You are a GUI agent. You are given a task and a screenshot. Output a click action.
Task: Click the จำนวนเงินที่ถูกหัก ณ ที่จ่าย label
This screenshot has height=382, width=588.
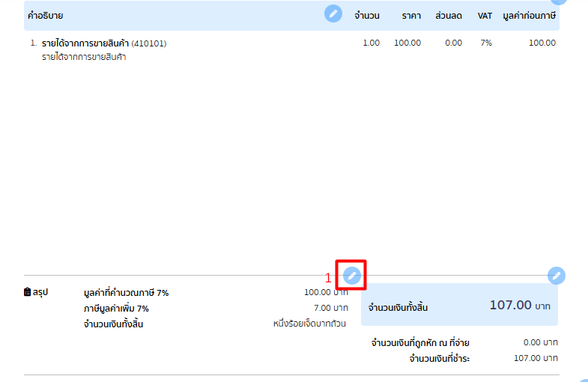tap(420, 342)
